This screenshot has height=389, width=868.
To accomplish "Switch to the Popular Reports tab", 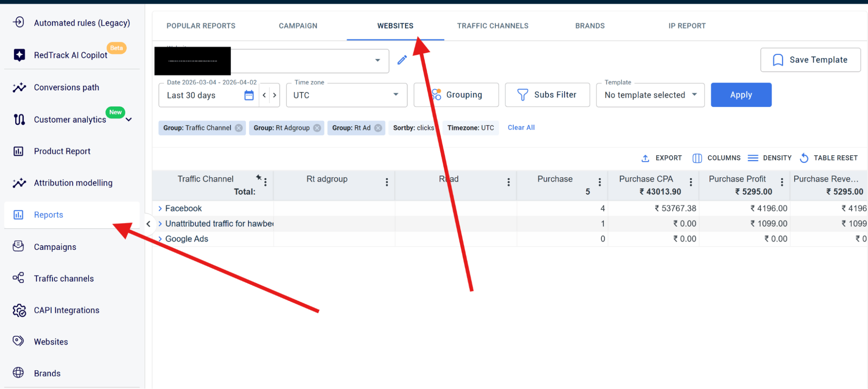I will 201,26.
